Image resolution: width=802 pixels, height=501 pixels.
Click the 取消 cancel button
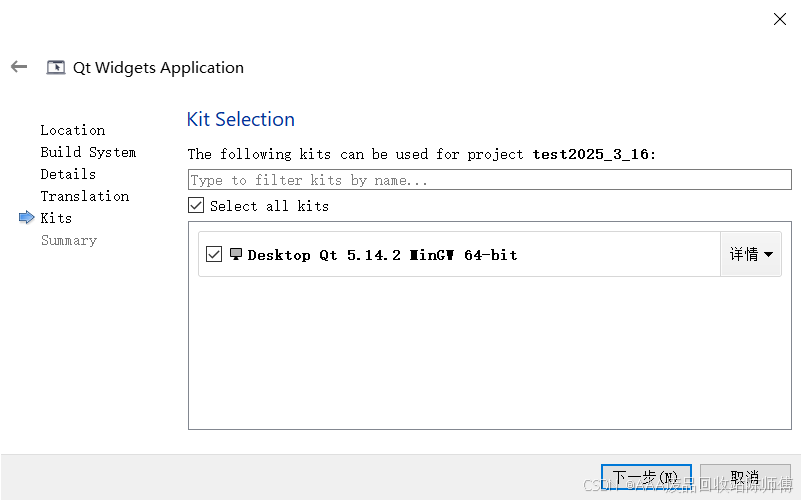click(x=745, y=479)
